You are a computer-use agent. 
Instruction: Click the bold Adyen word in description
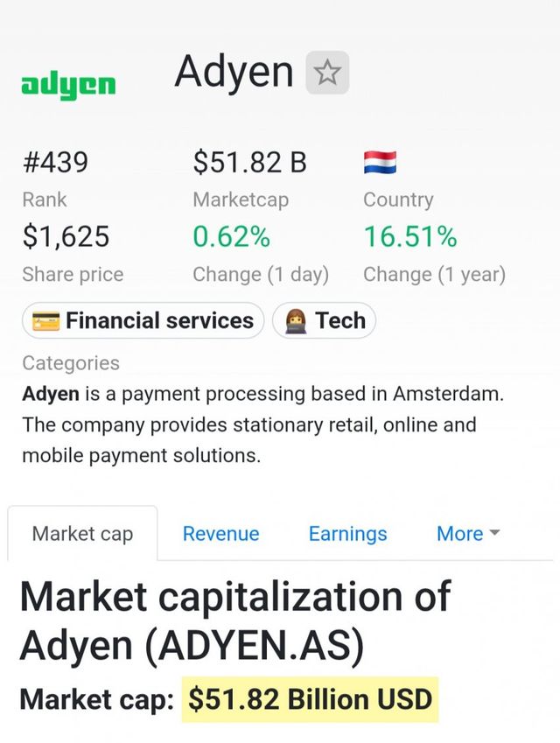pyautogui.click(x=51, y=394)
